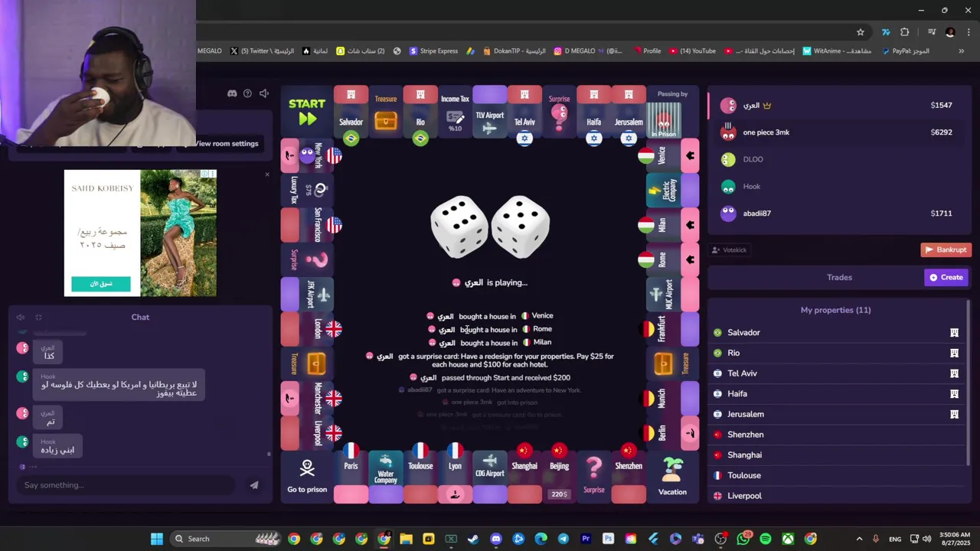Mute chat notifications icon
This screenshot has height=551, width=980.
coord(21,317)
